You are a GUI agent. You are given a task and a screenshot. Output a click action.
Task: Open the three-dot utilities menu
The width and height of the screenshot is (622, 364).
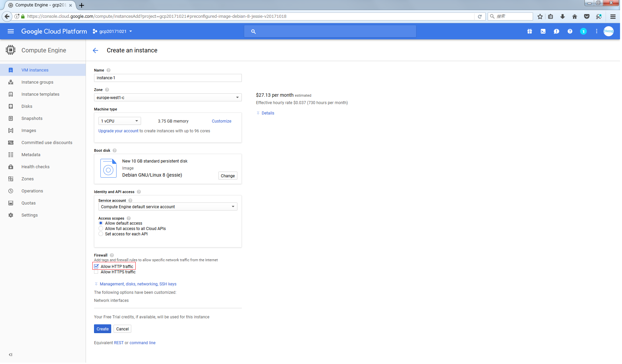click(596, 31)
